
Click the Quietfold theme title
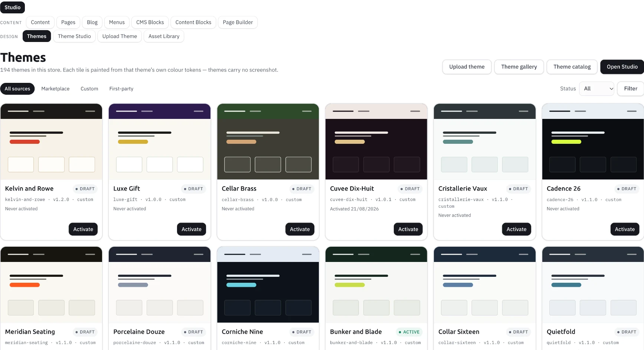click(x=561, y=332)
